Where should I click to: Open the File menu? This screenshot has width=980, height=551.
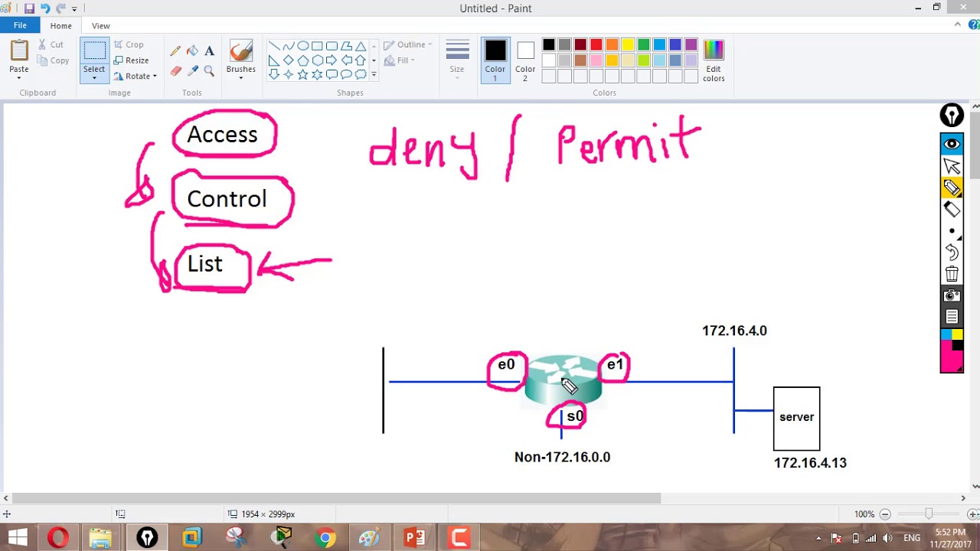20,25
